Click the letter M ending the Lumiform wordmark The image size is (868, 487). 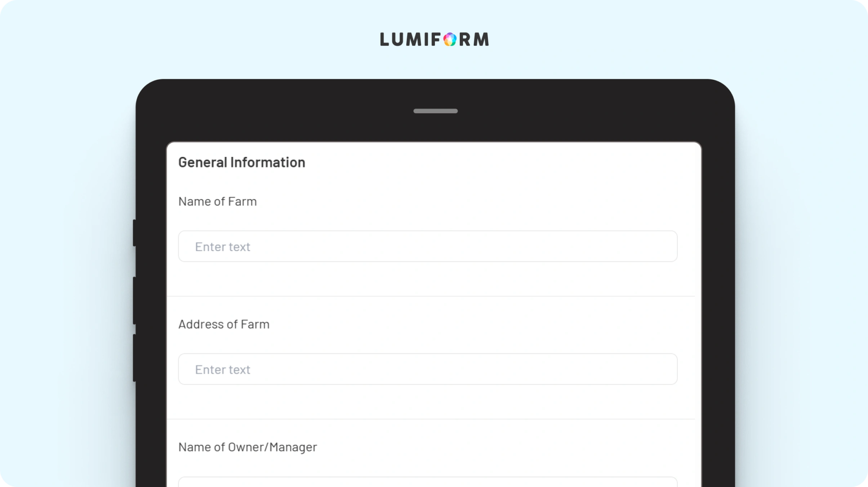click(481, 39)
